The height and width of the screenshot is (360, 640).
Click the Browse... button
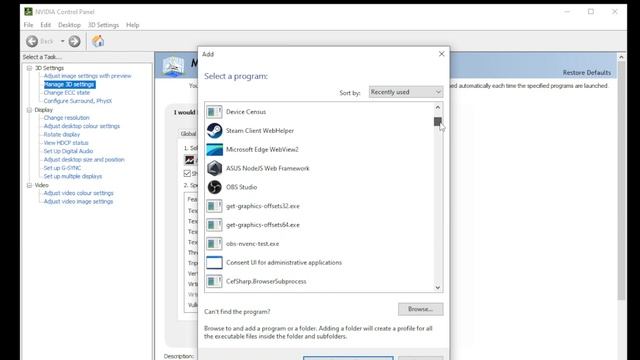[x=420, y=309]
